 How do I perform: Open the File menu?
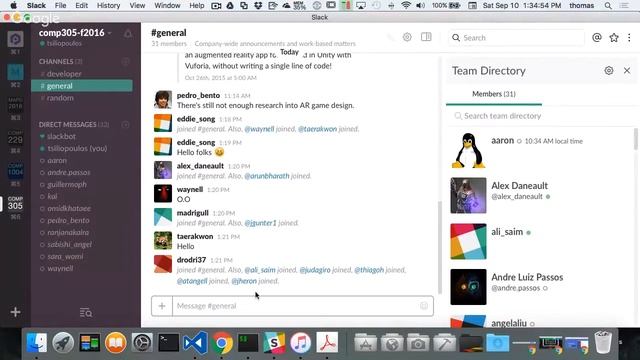tap(60, 6)
